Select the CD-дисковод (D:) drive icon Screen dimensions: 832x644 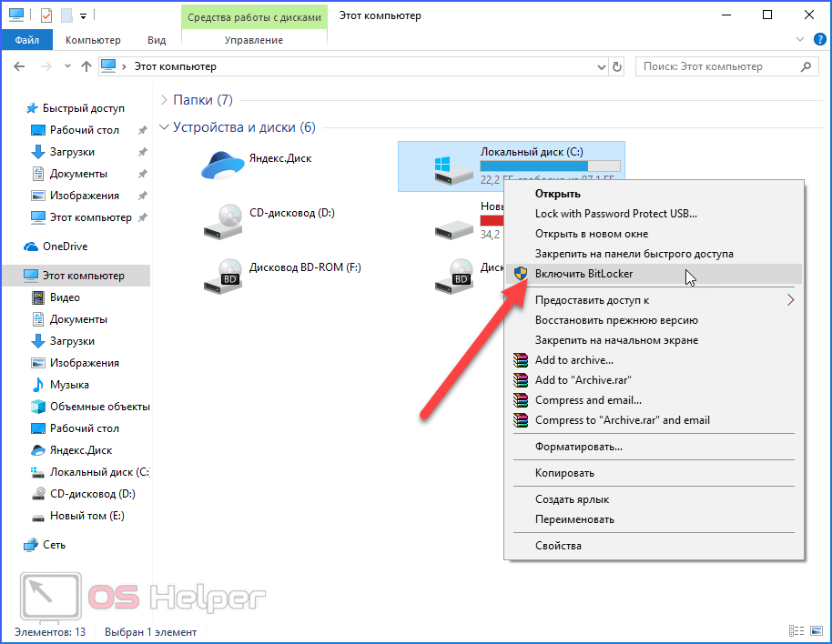[223, 220]
